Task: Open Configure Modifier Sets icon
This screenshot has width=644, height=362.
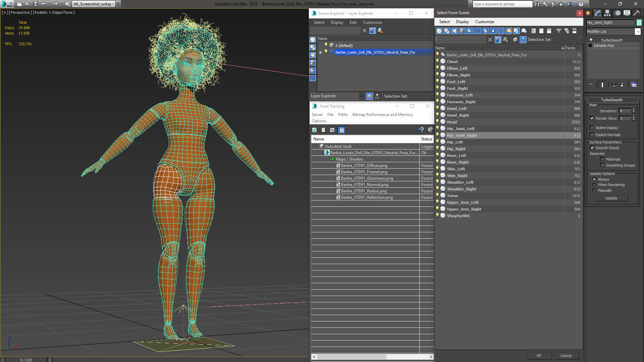Action: (634, 85)
